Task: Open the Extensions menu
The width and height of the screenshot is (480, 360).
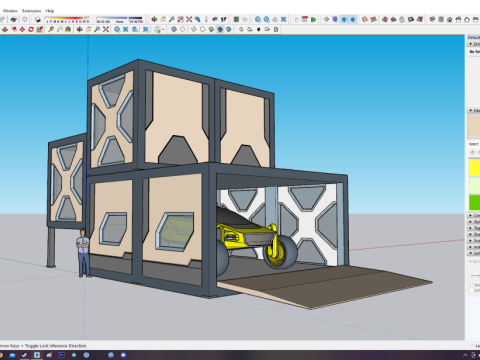Action: [x=31, y=11]
